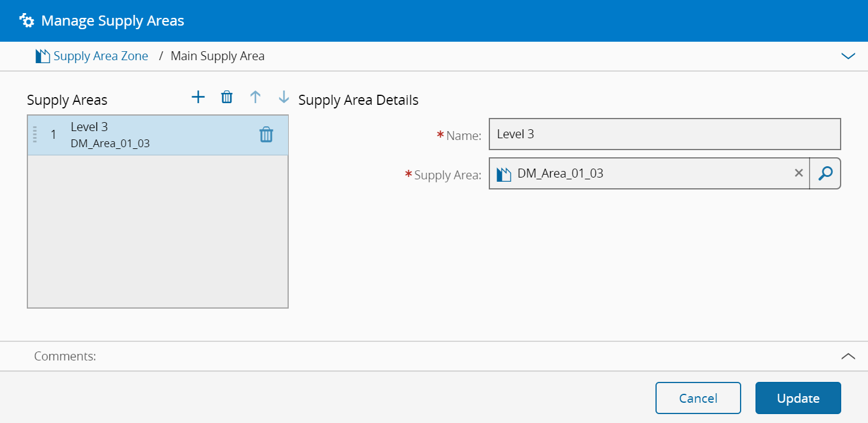This screenshot has width=868, height=423.
Task: Click the Supply Area field containing DM_Area_01_03
Action: [x=643, y=173]
